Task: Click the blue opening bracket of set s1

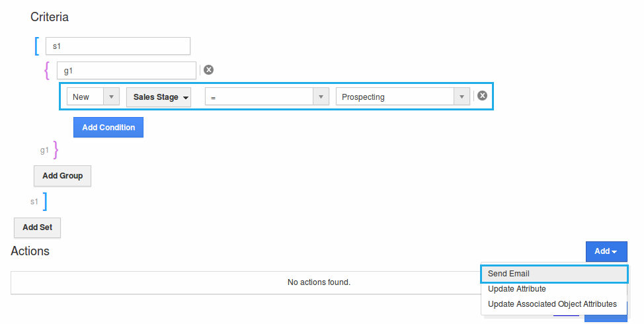Action: click(37, 46)
